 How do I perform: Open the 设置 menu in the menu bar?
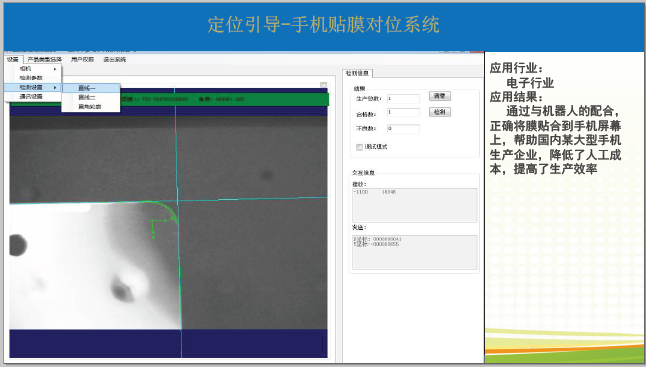click(13, 59)
